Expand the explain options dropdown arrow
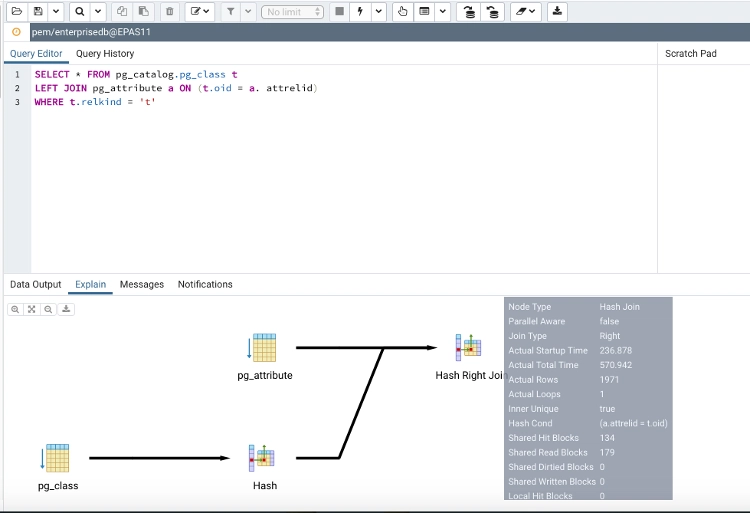Screen dimensions: 750x513 442,11
